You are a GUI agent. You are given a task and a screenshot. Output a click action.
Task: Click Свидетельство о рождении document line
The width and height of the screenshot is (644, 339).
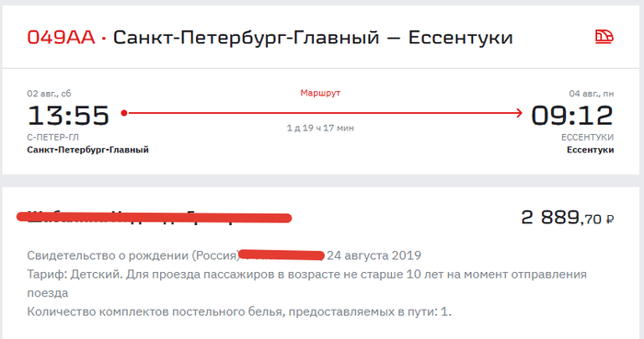click(224, 255)
